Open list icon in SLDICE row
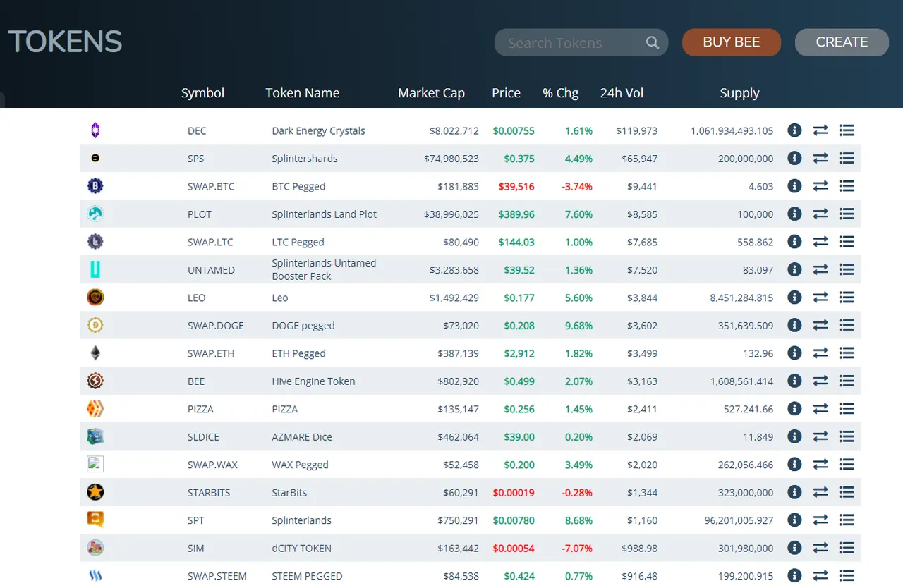 click(x=847, y=436)
